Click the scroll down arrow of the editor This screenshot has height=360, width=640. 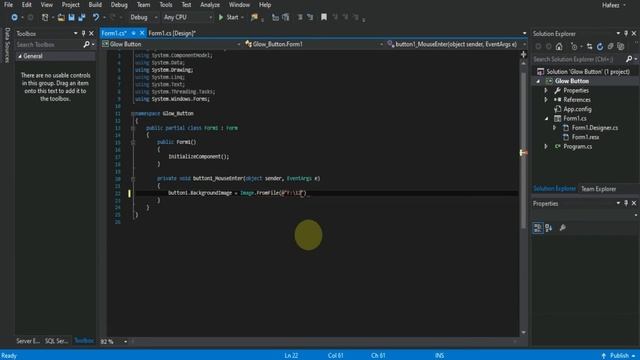[x=523, y=333]
